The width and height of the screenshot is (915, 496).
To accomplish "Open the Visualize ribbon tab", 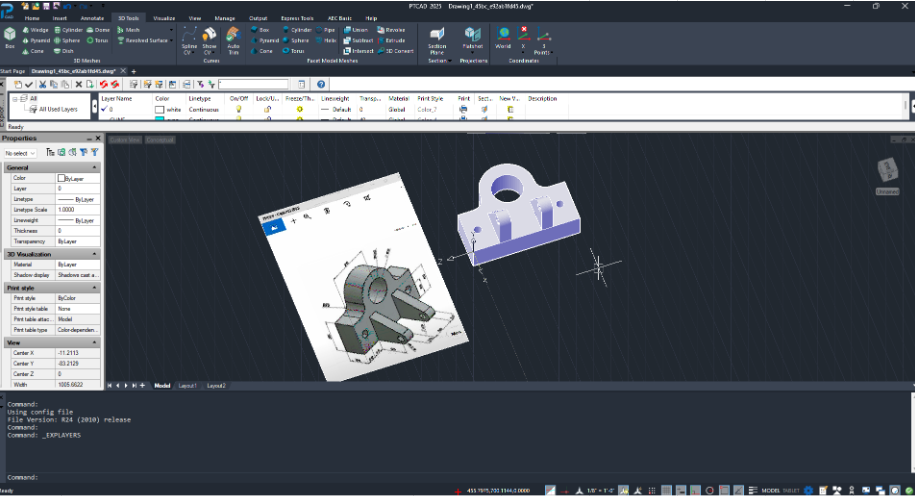I will click(164, 18).
